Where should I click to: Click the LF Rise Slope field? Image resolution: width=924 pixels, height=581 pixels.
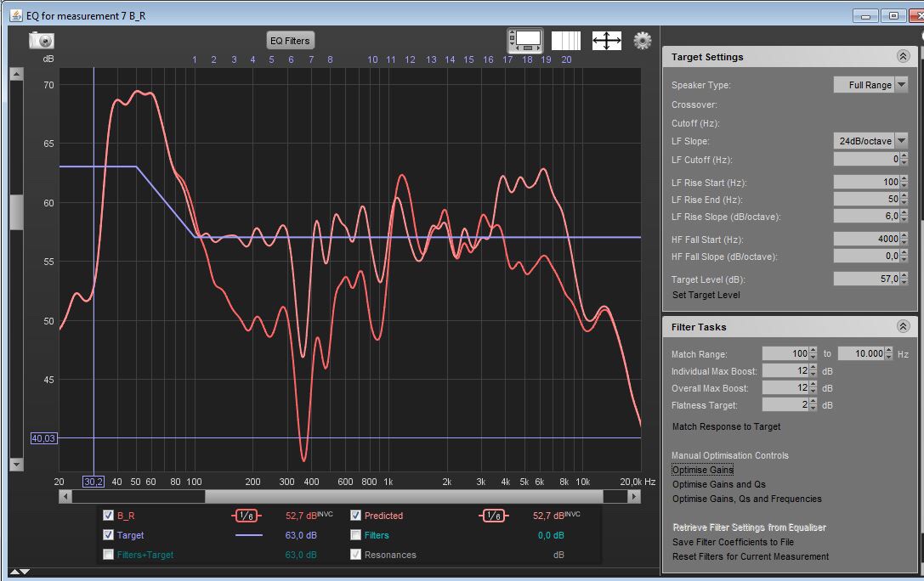pos(866,216)
